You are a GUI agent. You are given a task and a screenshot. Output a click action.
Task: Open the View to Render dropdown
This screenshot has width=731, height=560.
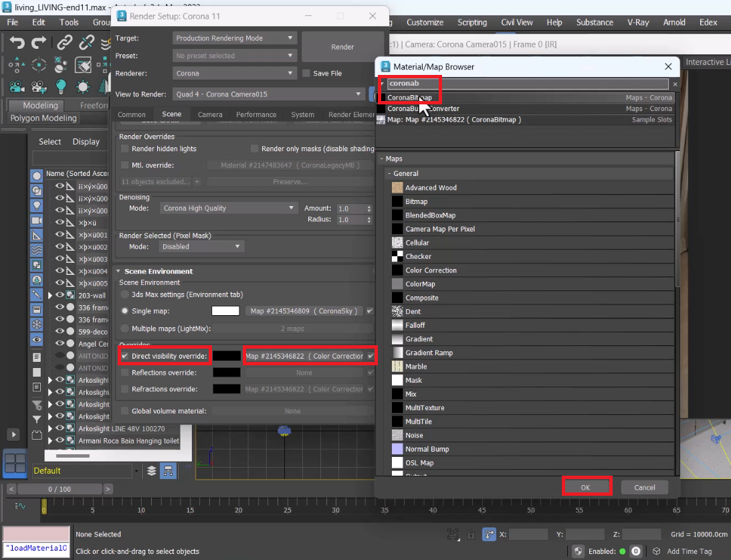pyautogui.click(x=269, y=94)
